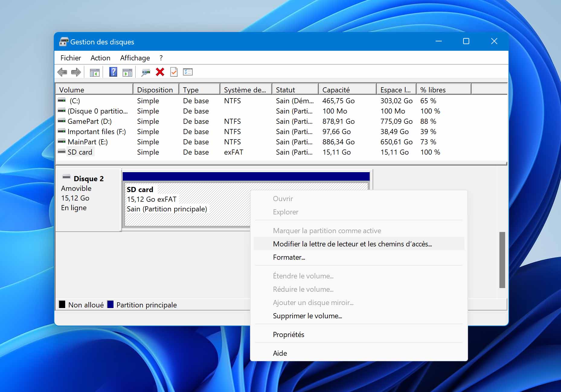Click the 886,34 Go capacity cell
Viewport: 561px width, 392px height.
(x=338, y=142)
